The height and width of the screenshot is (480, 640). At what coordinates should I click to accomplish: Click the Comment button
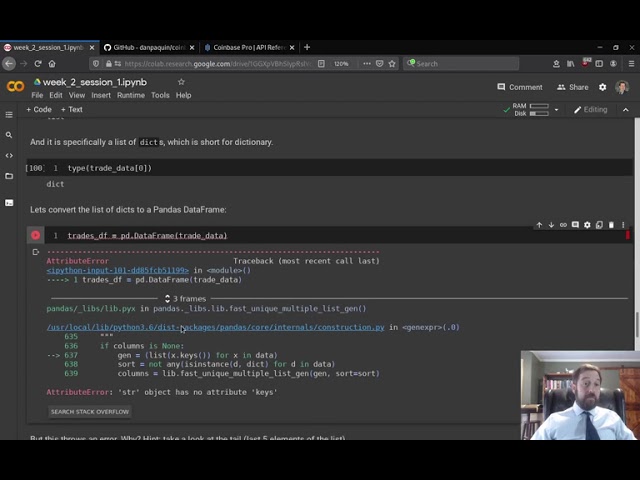point(520,87)
